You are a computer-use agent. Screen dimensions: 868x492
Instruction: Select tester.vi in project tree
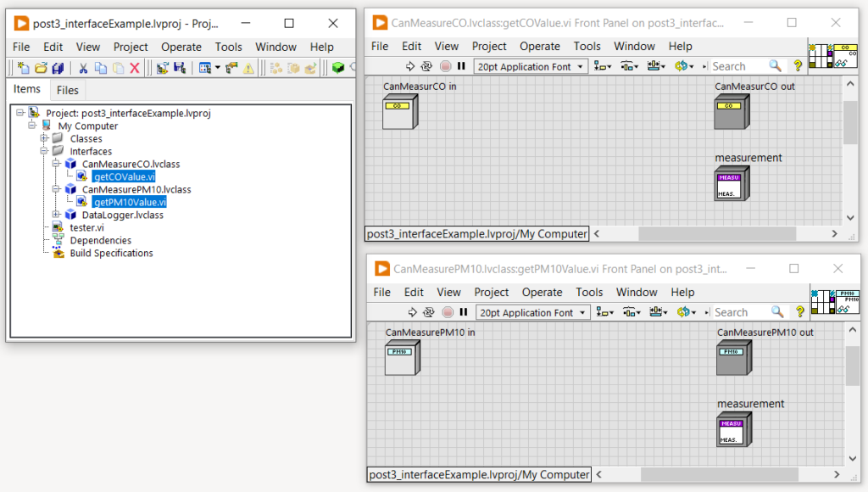coord(86,227)
